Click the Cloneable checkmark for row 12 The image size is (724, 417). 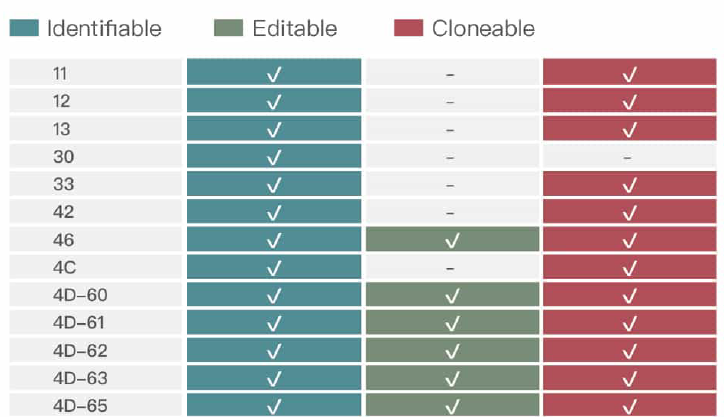point(630,102)
